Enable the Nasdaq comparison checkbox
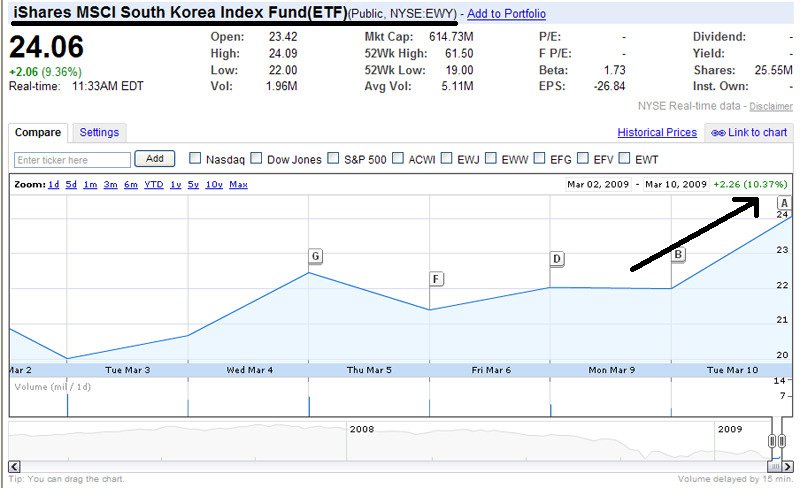This screenshot has width=800, height=488. click(x=196, y=158)
